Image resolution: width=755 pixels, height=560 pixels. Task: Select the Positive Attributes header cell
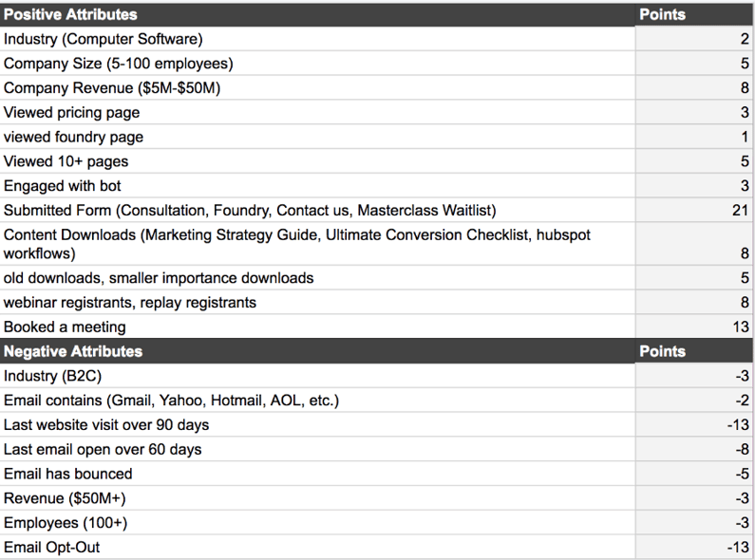point(317,14)
